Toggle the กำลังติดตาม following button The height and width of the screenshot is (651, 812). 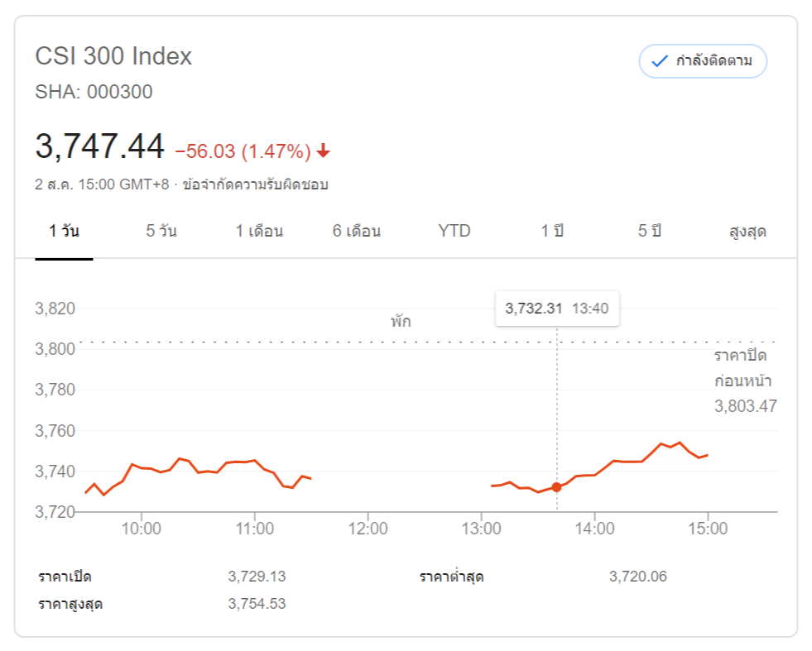coord(703,61)
